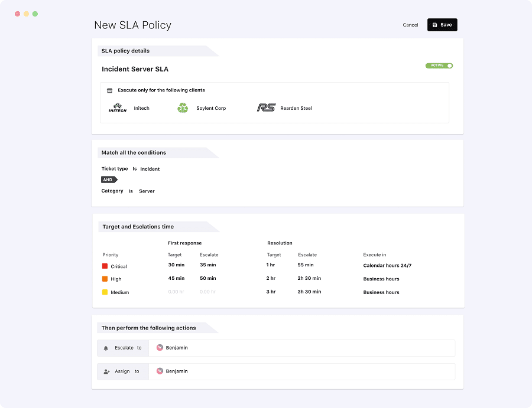Click the Initech client logo
The width and height of the screenshot is (532, 408).
117,107
